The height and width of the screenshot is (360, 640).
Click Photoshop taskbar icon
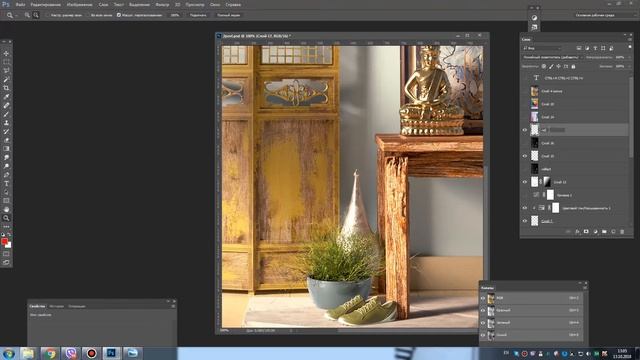point(111,353)
